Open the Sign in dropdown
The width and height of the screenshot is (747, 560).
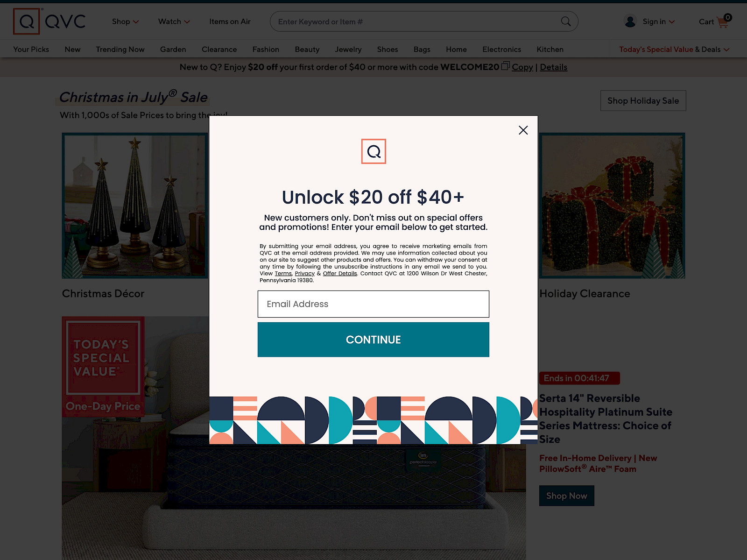pos(658,21)
